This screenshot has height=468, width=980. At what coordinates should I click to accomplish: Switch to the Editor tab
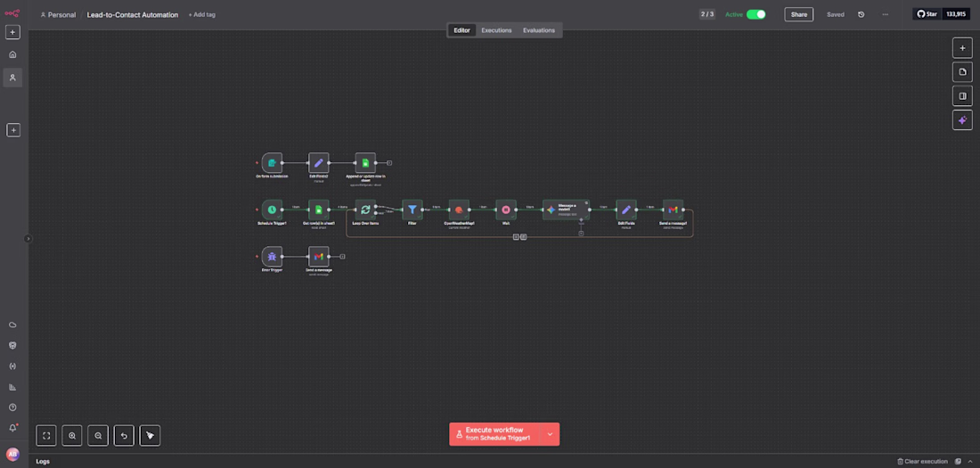(x=461, y=30)
